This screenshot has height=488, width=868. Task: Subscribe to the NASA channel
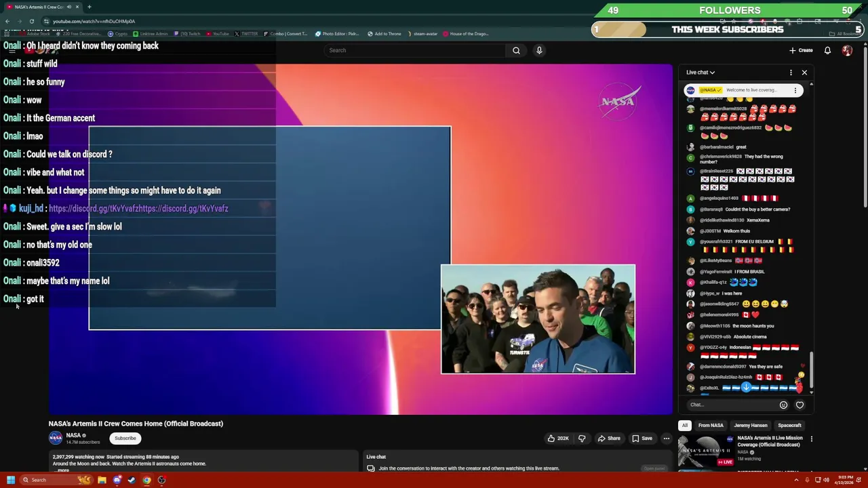[125, 439]
